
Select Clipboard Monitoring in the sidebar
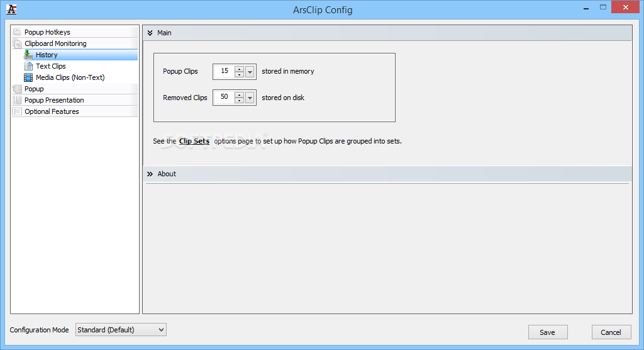coord(75,43)
